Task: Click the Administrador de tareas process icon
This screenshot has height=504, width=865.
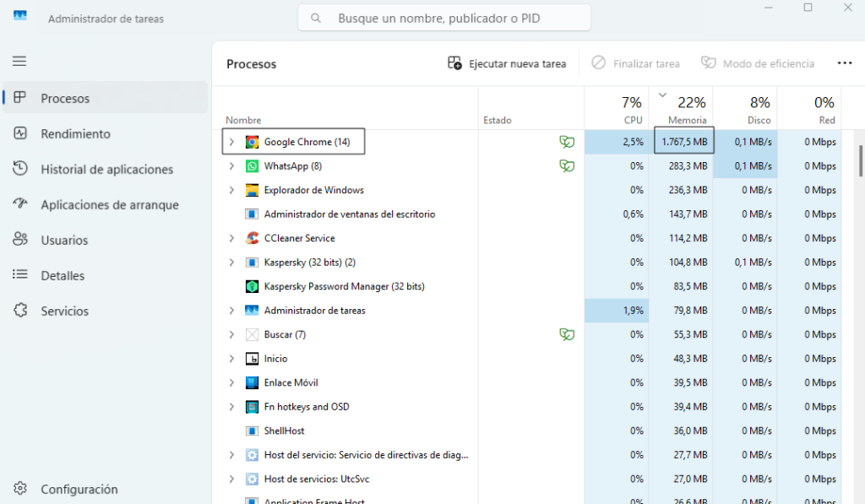Action: click(252, 311)
